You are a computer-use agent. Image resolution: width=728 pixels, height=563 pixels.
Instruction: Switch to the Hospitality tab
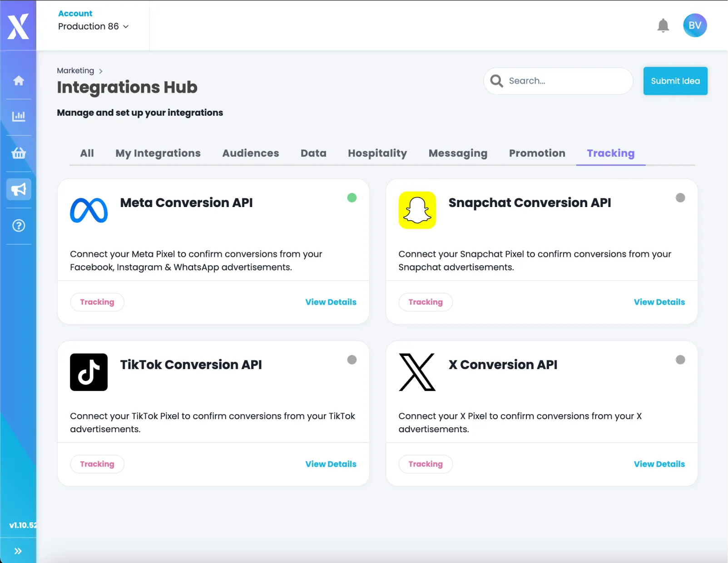coord(377,153)
